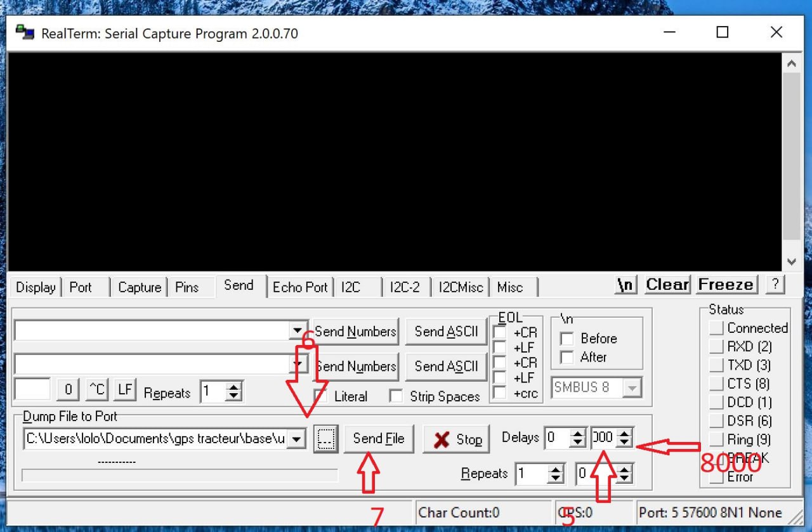Screen dimensions: 812x532
Task: Enable the first +CR EOL checkbox
Action: click(500, 332)
